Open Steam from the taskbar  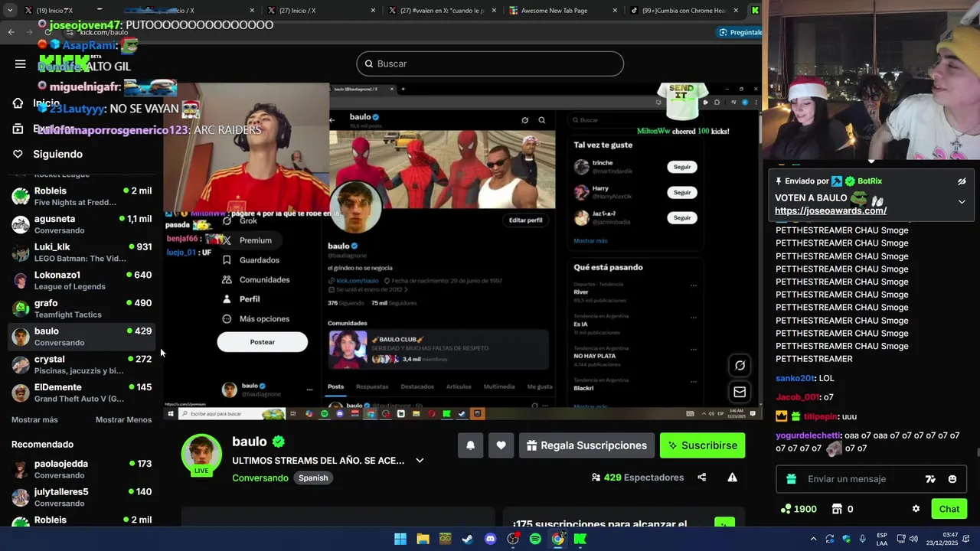click(x=468, y=539)
